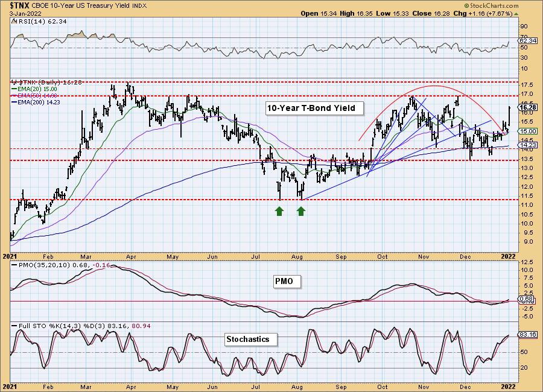This screenshot has height=392, width=543.
Task: Click the 2021 label under the stochastics panel
Action: (x=10, y=387)
